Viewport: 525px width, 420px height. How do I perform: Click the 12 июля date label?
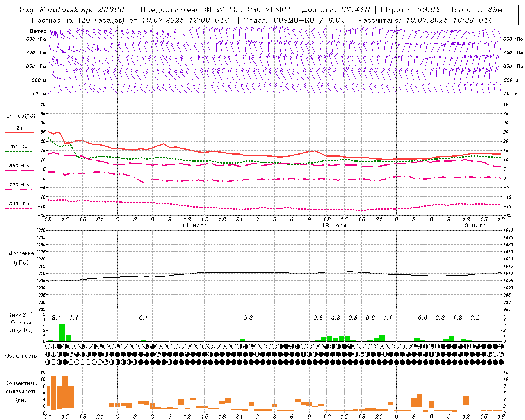click(x=334, y=226)
